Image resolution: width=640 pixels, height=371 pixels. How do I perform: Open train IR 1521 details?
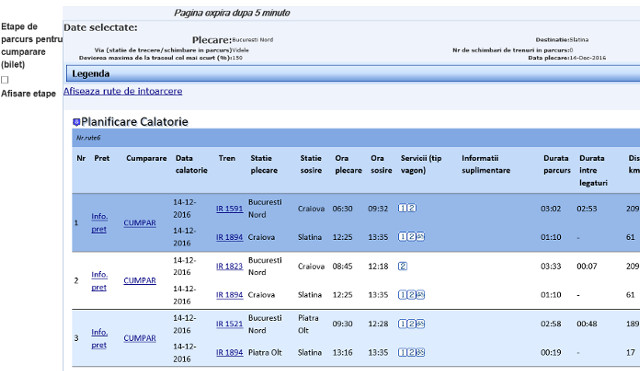tap(229, 324)
